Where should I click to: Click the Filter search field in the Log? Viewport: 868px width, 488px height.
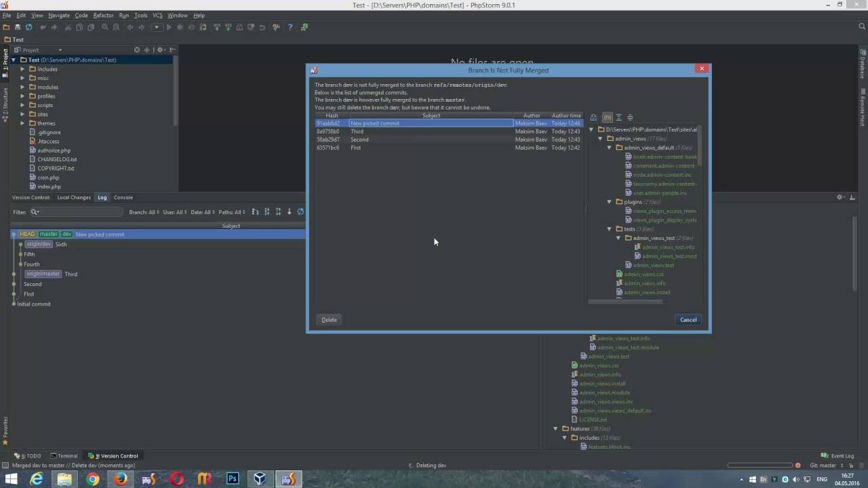tap(77, 212)
